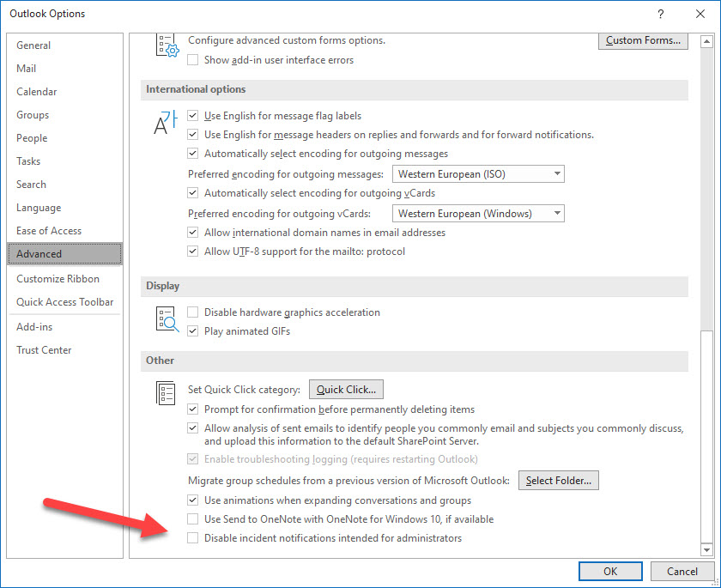The width and height of the screenshot is (721, 588).
Task: Open the Calendar options category
Action: [x=65, y=92]
